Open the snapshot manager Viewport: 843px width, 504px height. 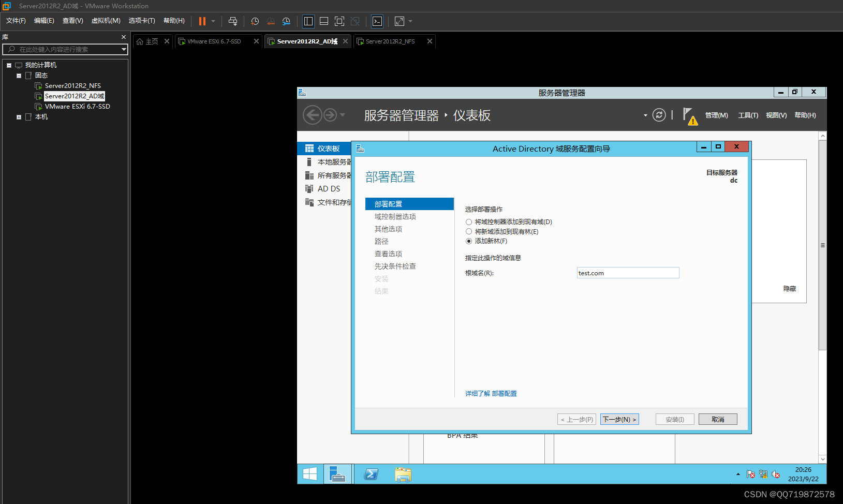286,21
